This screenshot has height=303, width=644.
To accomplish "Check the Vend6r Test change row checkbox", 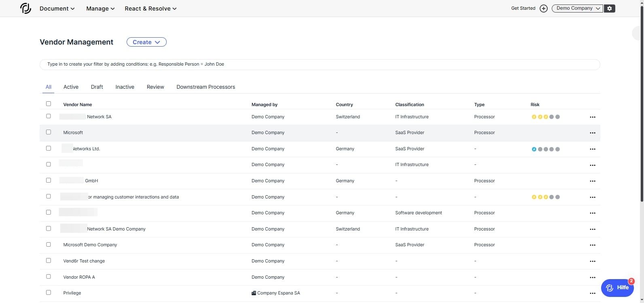I will pos(49,260).
